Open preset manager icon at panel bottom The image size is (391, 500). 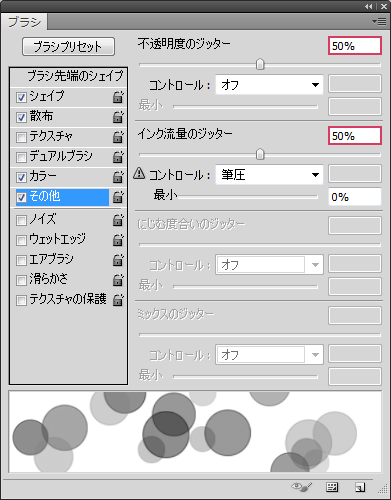[x=332, y=487]
